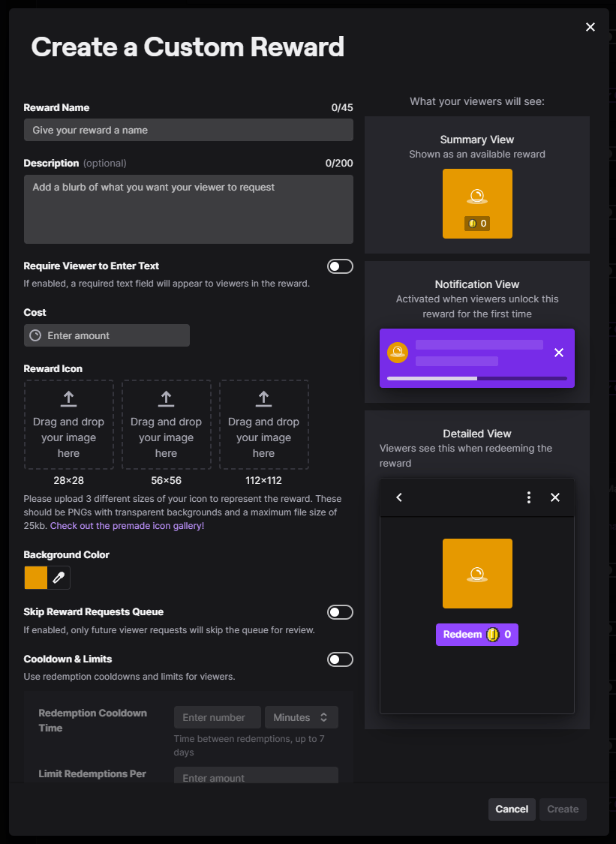Enable Require Viewer to Enter Text
The width and height of the screenshot is (616, 844).
point(340,266)
